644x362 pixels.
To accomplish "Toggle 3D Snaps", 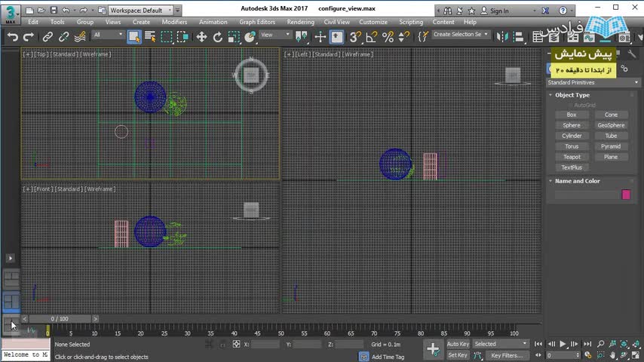I will (355, 38).
